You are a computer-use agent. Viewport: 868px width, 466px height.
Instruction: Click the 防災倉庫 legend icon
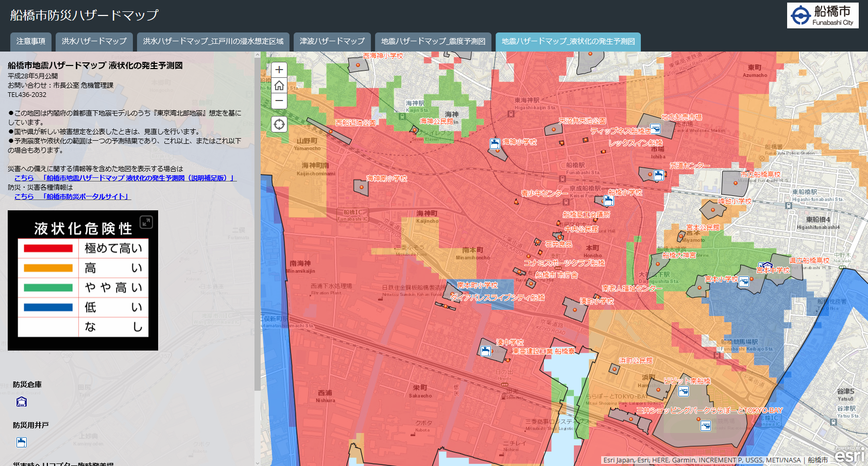click(x=22, y=402)
